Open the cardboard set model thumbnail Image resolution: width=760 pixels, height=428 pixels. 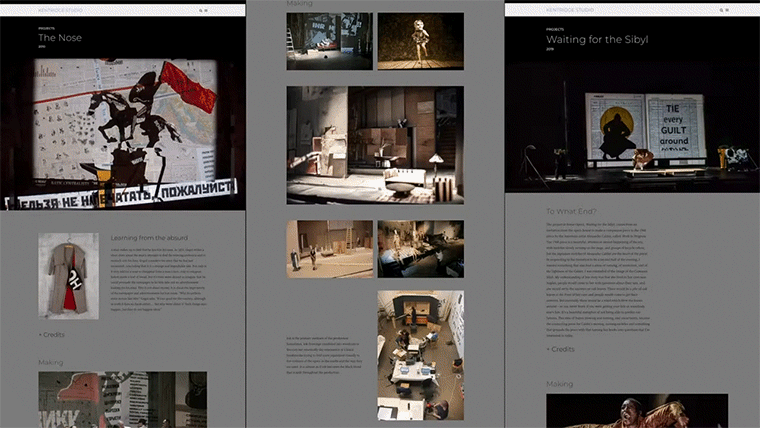pyautogui.click(x=329, y=249)
